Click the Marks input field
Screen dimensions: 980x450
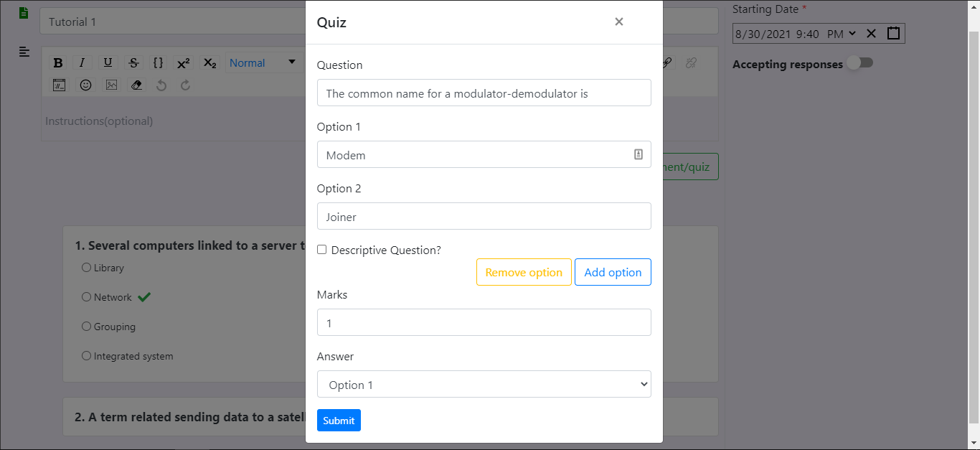(484, 322)
